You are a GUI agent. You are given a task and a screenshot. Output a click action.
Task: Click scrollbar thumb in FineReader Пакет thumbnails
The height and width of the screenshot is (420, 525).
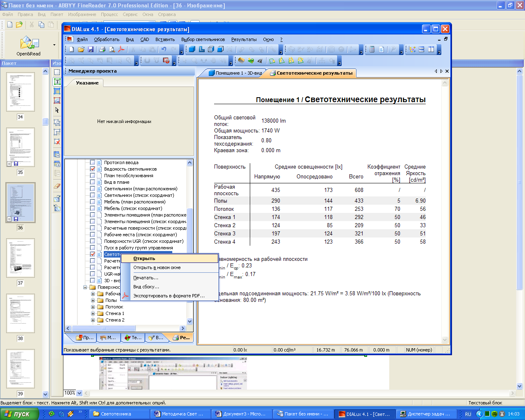(x=45, y=122)
